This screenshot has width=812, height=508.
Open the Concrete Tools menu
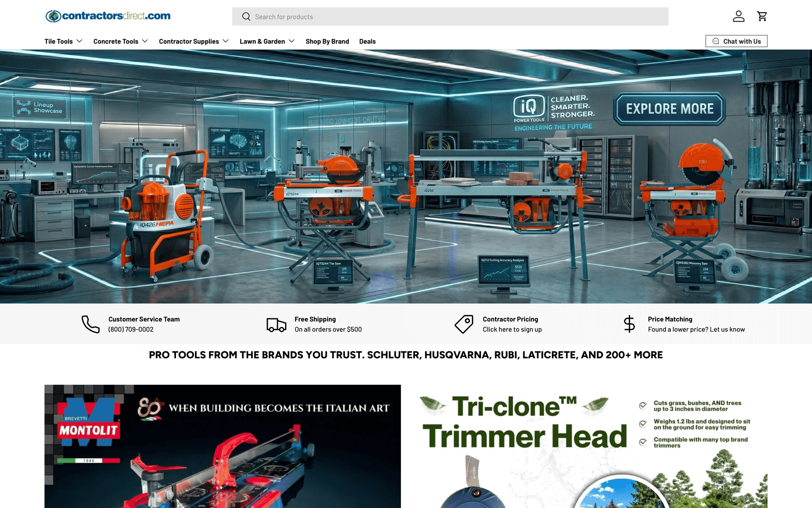tap(116, 41)
